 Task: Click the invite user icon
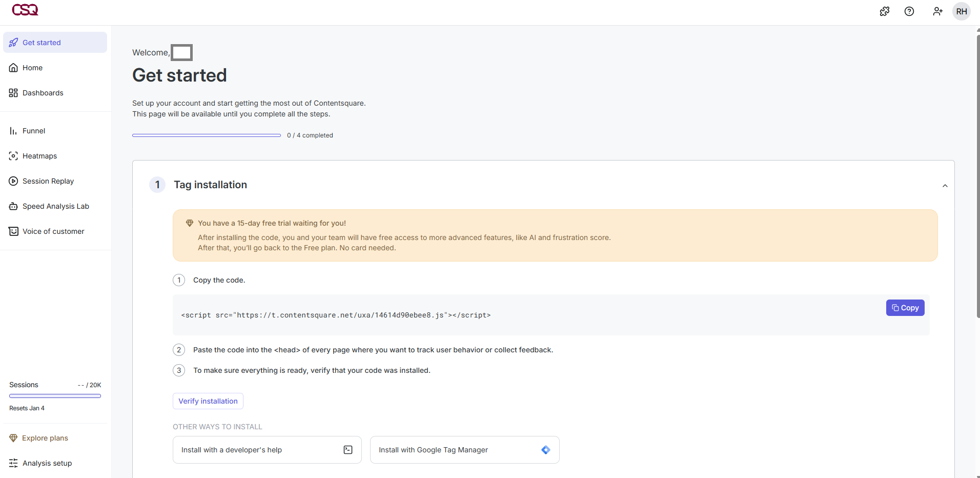point(937,11)
